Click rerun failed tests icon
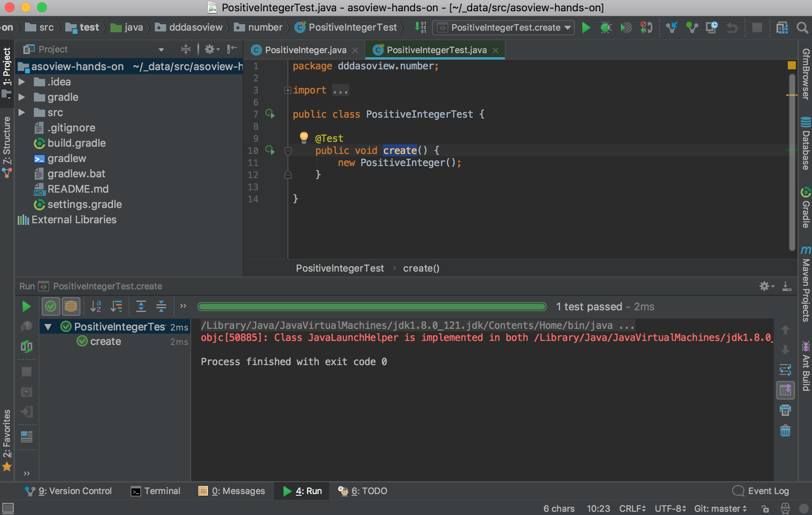This screenshot has height=515, width=812. pos(27,347)
